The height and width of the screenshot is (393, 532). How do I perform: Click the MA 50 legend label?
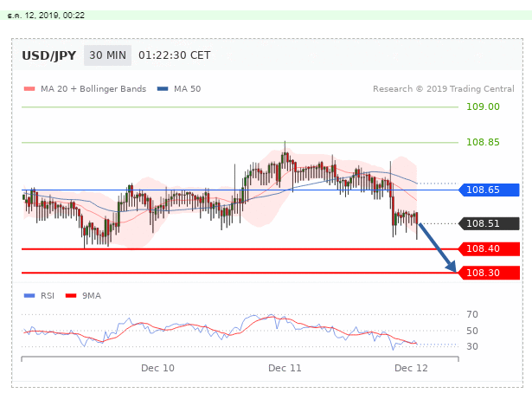coord(188,89)
